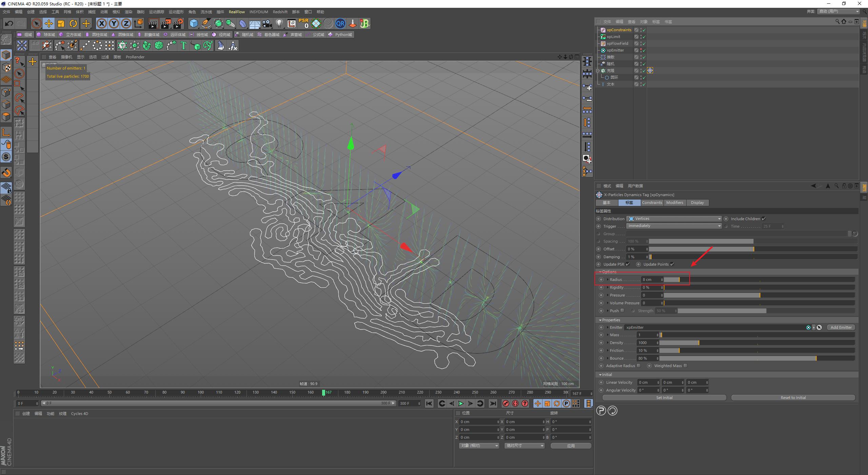Select the xpEmitter object icon

pyautogui.click(x=603, y=50)
